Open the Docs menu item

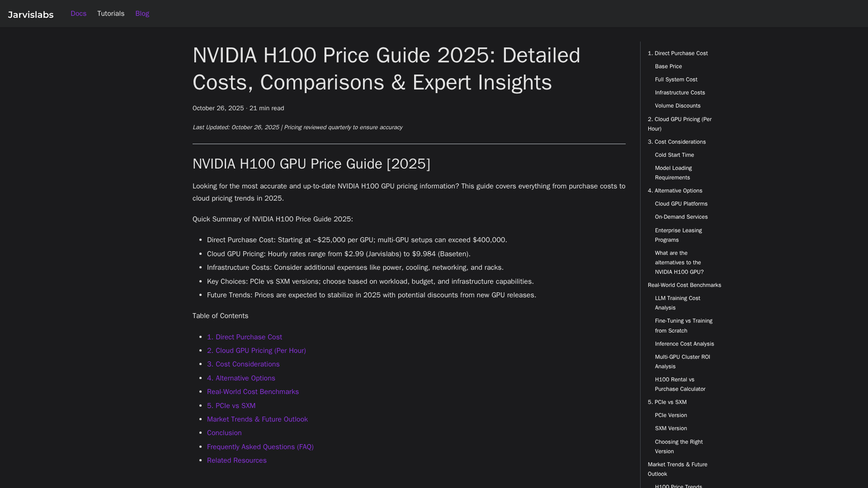[78, 14]
